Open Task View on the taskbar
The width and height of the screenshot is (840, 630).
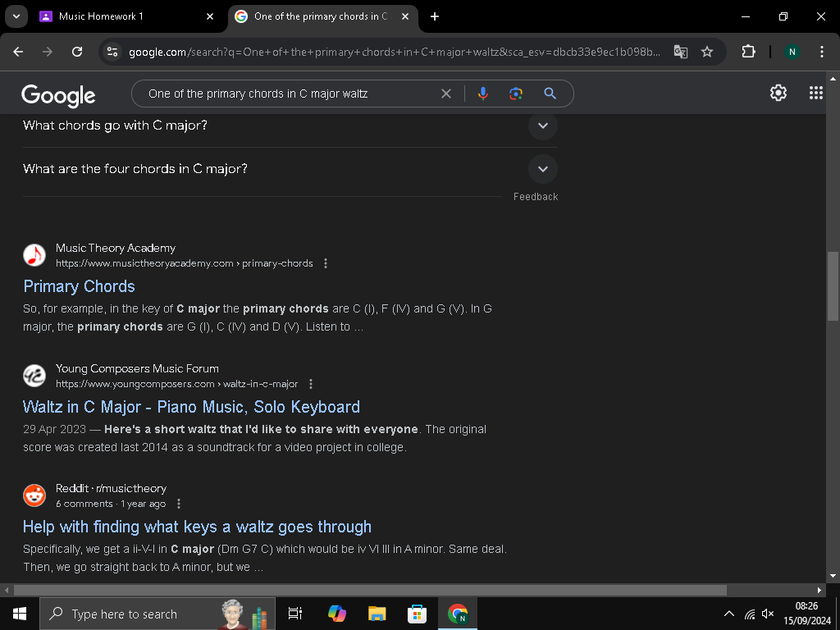pyautogui.click(x=295, y=614)
